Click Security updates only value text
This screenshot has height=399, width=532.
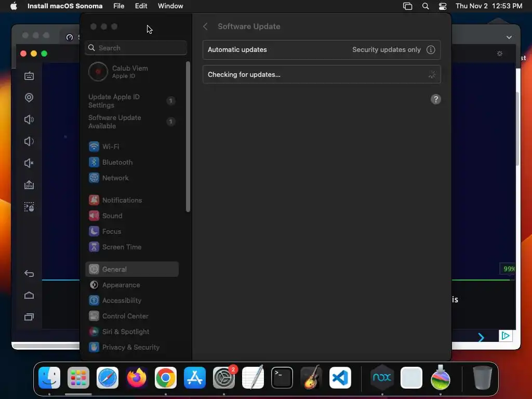click(x=386, y=50)
